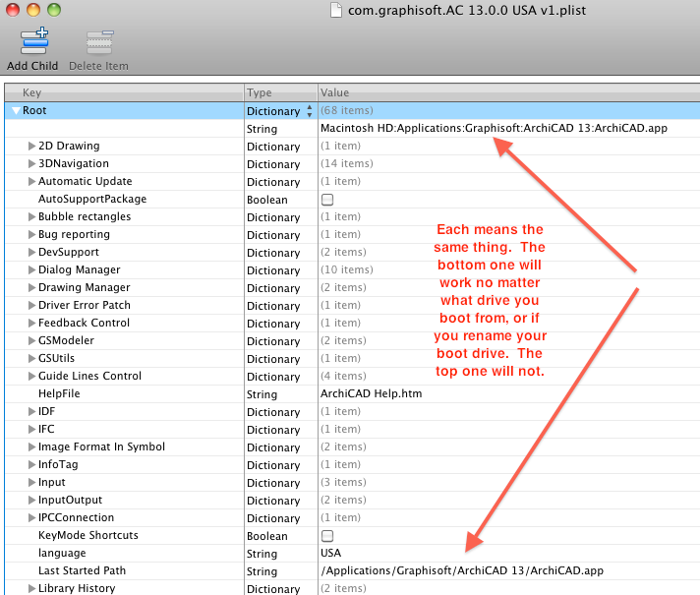This screenshot has width=700, height=595.
Task: Click Dictionary type of GSModeler row
Action: coord(273,341)
